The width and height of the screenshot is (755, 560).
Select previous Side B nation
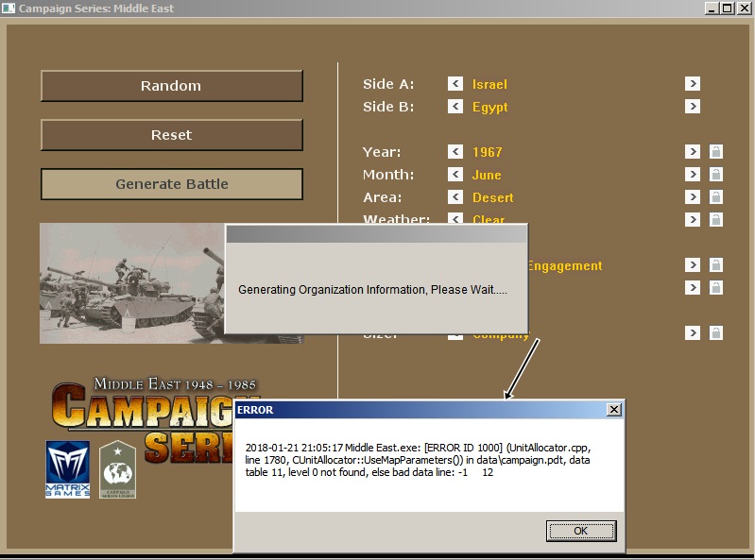click(x=455, y=107)
